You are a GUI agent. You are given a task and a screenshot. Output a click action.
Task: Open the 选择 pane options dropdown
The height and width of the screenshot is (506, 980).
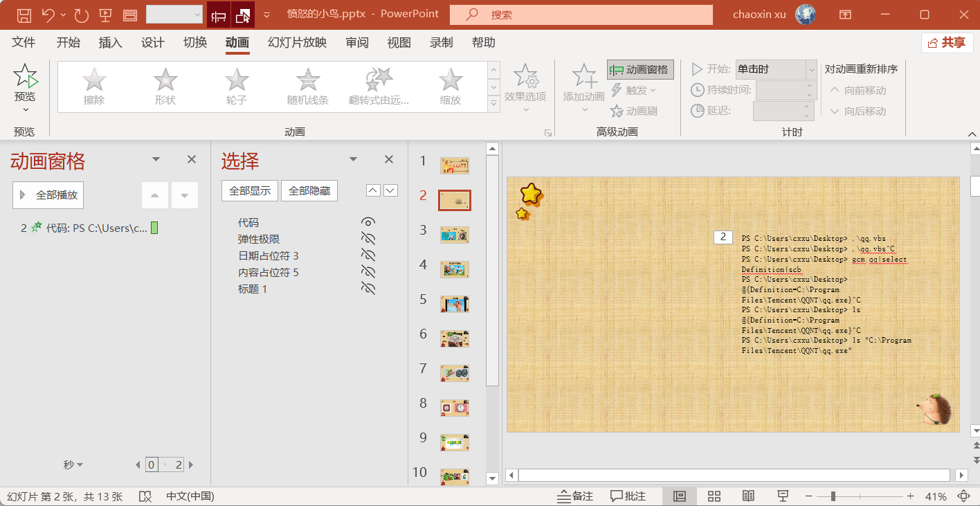click(x=354, y=159)
